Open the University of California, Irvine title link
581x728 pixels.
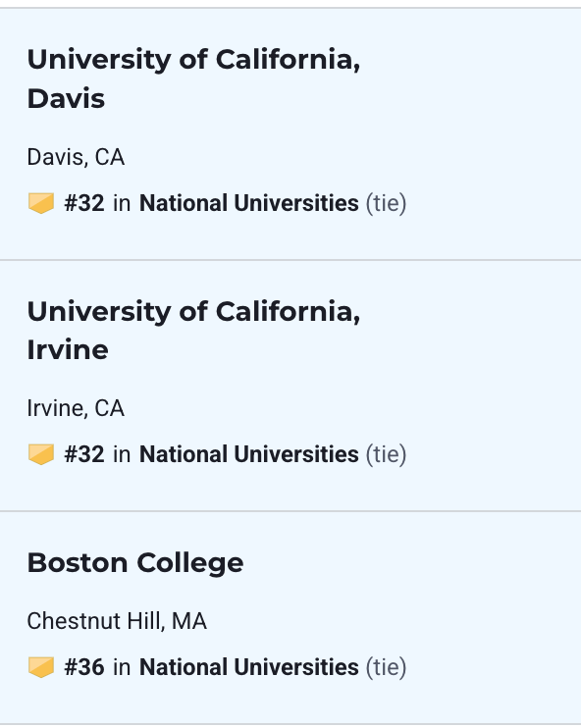193,330
